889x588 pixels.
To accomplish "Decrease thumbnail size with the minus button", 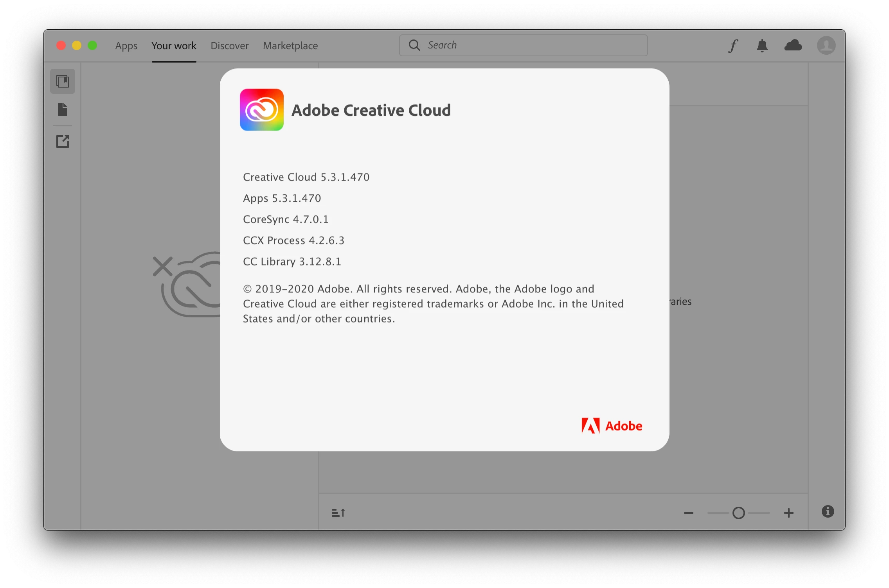I will click(689, 513).
